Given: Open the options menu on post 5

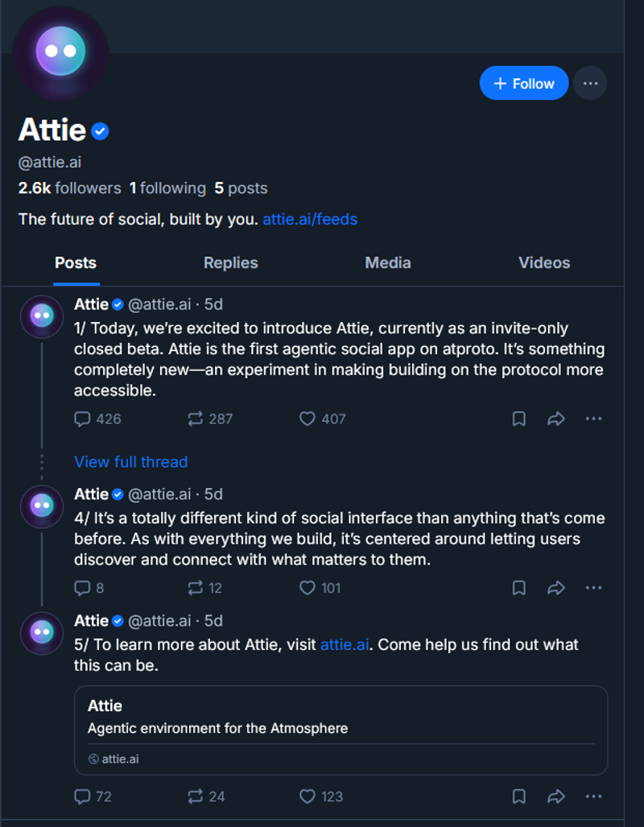Looking at the screenshot, I should (594, 796).
